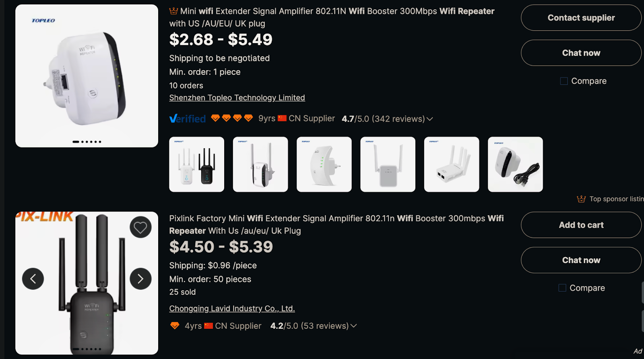Select the dual-antenna white repeater thumbnail

tap(260, 164)
